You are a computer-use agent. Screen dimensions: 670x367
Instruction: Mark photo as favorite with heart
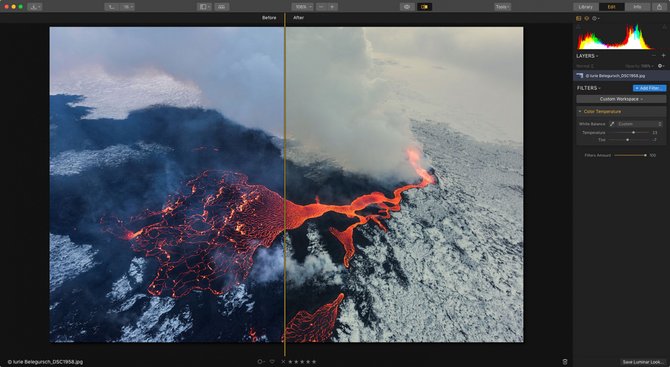[x=272, y=361]
